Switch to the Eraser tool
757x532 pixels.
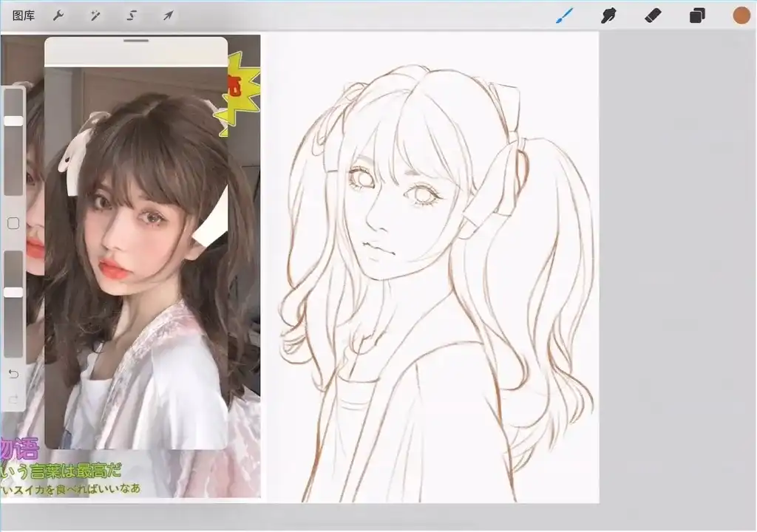[x=654, y=15]
